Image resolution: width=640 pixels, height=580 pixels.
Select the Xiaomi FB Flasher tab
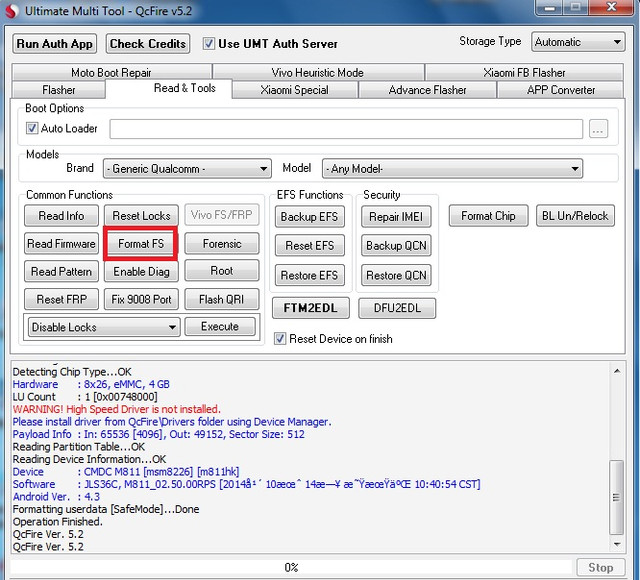point(524,73)
